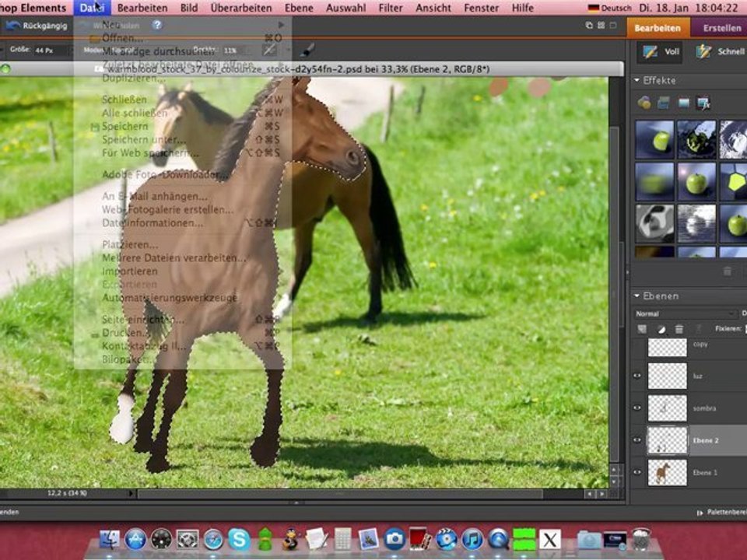Collapse the Ebenen panel triangle

click(x=637, y=296)
